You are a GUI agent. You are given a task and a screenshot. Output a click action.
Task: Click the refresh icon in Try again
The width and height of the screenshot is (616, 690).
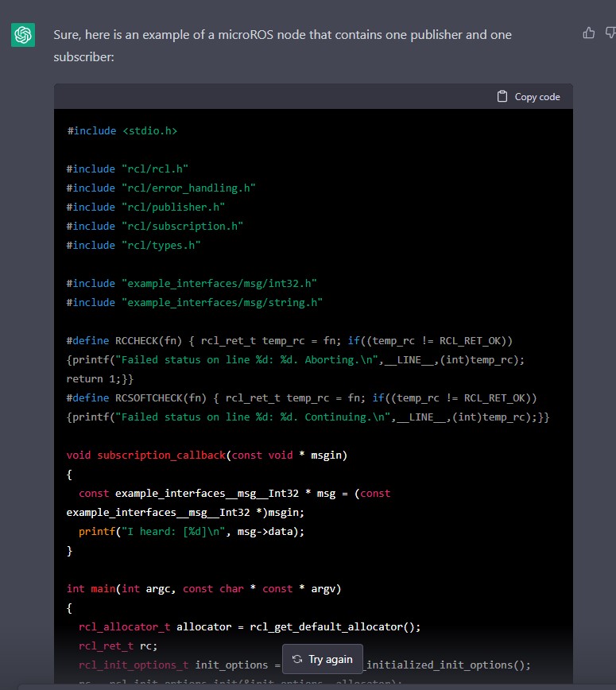(x=297, y=659)
